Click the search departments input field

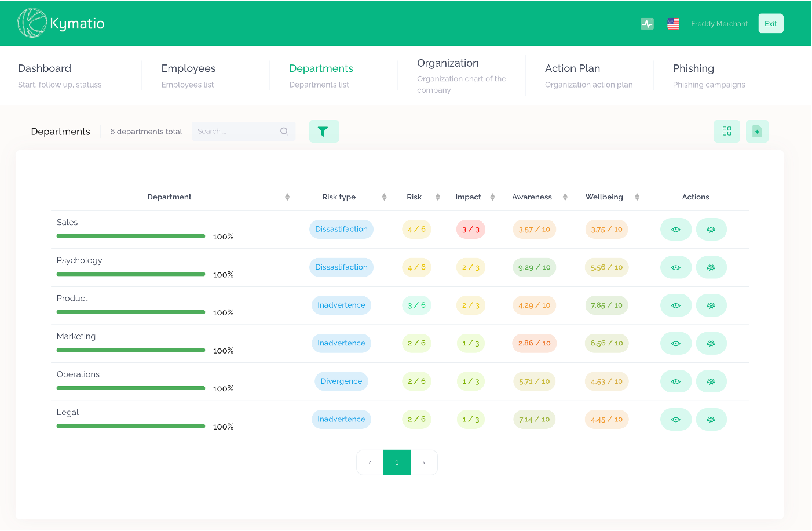(x=237, y=131)
